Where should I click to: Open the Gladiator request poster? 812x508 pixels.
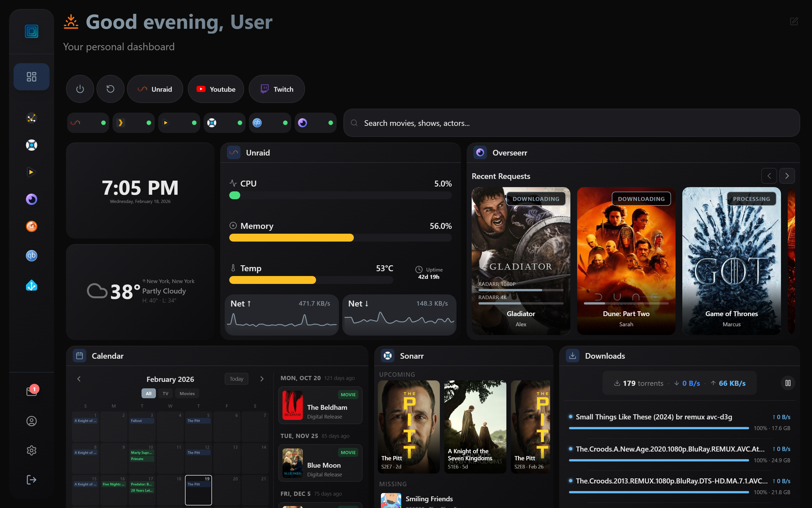point(521,261)
